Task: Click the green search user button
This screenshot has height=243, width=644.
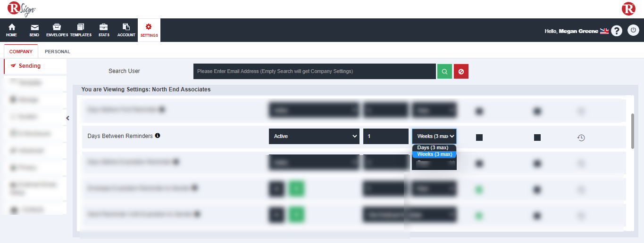Action: pyautogui.click(x=444, y=71)
